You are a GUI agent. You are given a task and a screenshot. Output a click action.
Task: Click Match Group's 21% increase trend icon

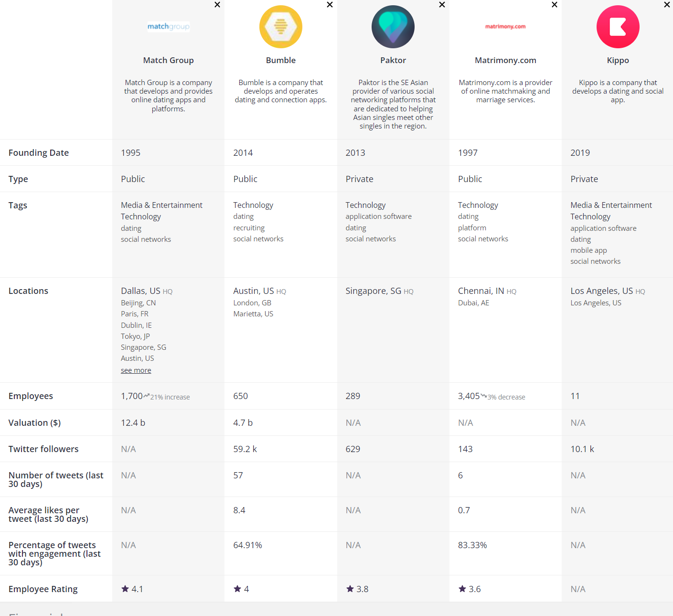coord(147,396)
